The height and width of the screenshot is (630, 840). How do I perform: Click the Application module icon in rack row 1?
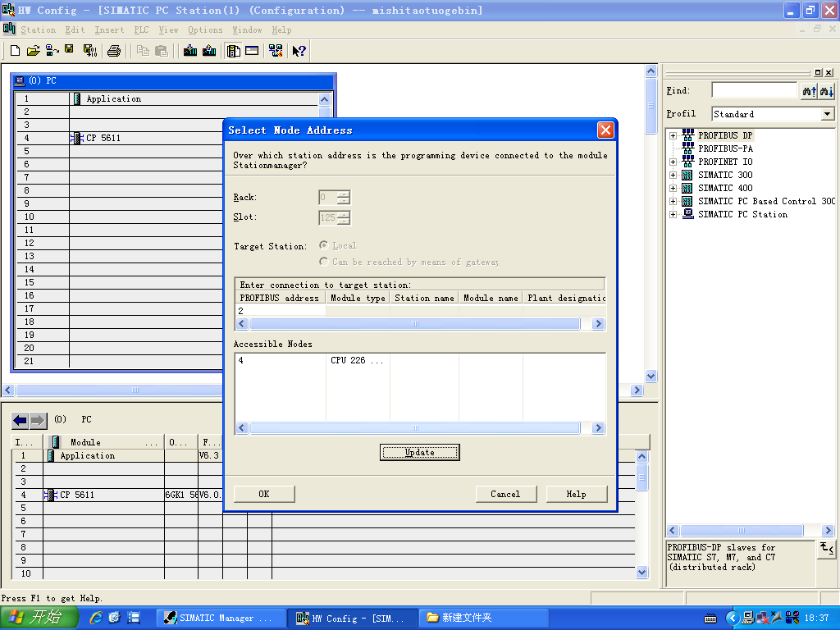click(76, 98)
